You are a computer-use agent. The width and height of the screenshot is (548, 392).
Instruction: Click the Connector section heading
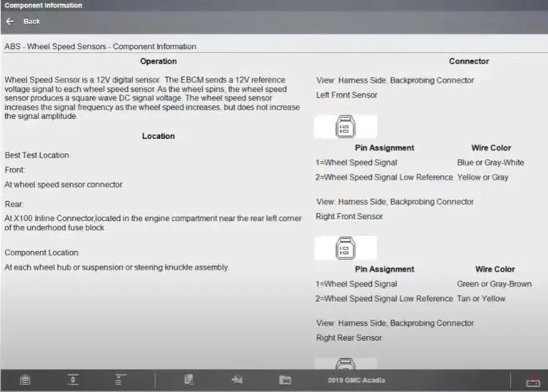tap(468, 61)
